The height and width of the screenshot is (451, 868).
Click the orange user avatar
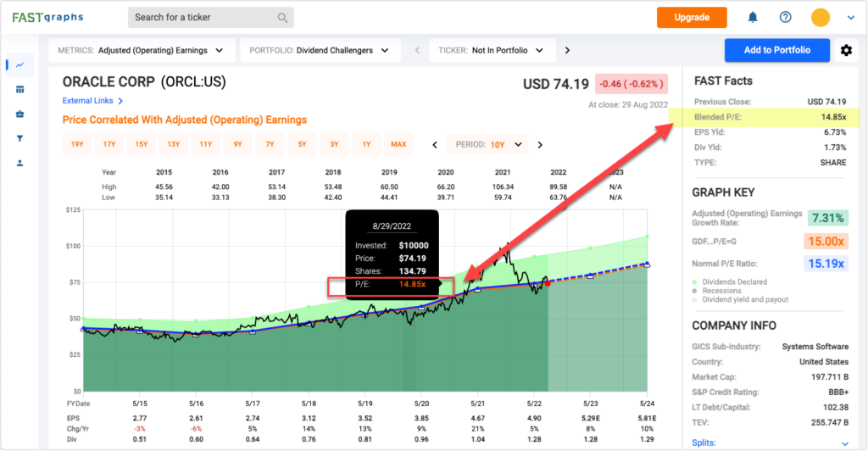(x=821, y=17)
